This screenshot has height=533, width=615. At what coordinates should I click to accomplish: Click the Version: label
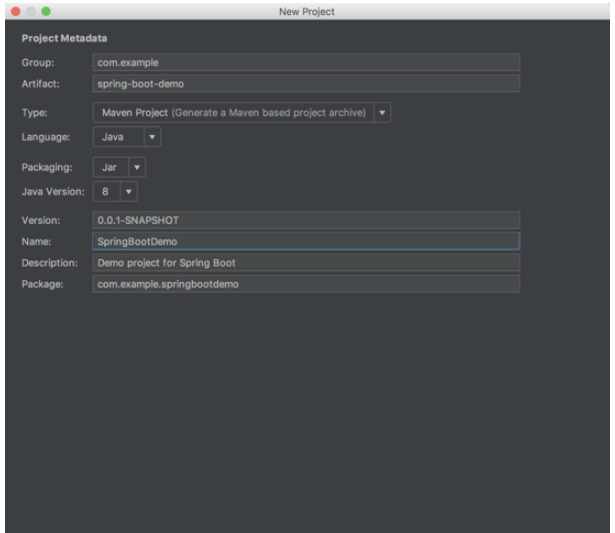point(41,220)
